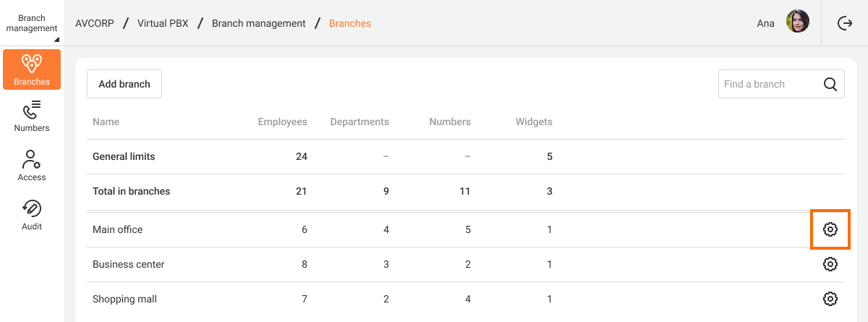Open the Audit sidebar section
This screenshot has height=322, width=868.
coord(32,214)
